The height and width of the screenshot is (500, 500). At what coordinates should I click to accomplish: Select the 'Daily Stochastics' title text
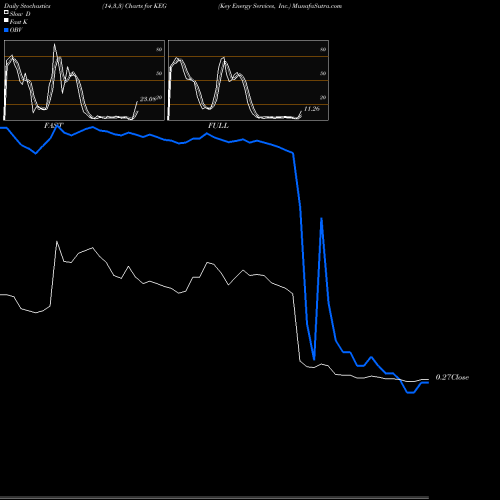27,6
